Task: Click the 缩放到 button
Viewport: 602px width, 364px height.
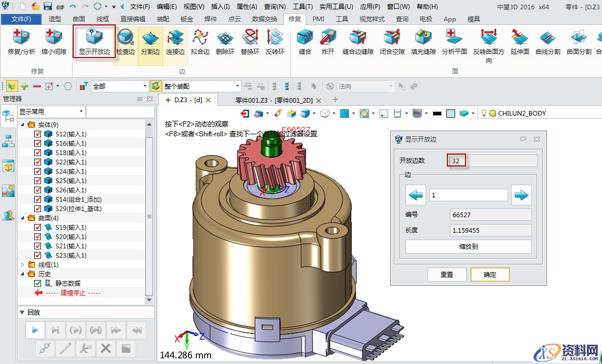Action: (x=468, y=246)
